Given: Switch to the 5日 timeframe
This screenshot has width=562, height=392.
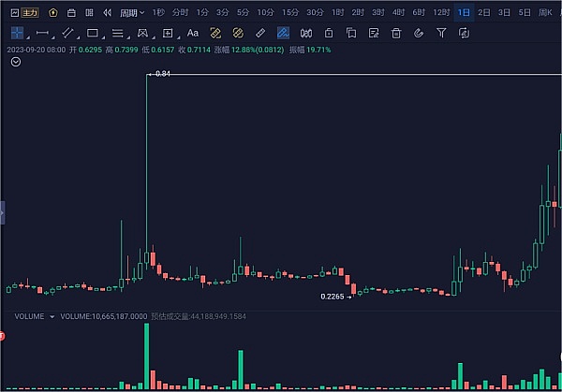Looking at the screenshot, I should point(525,13).
